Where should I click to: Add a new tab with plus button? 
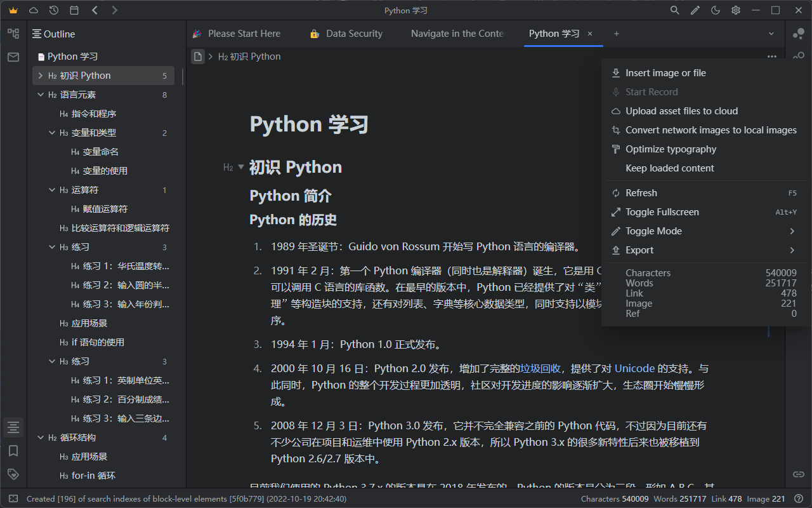(x=617, y=34)
